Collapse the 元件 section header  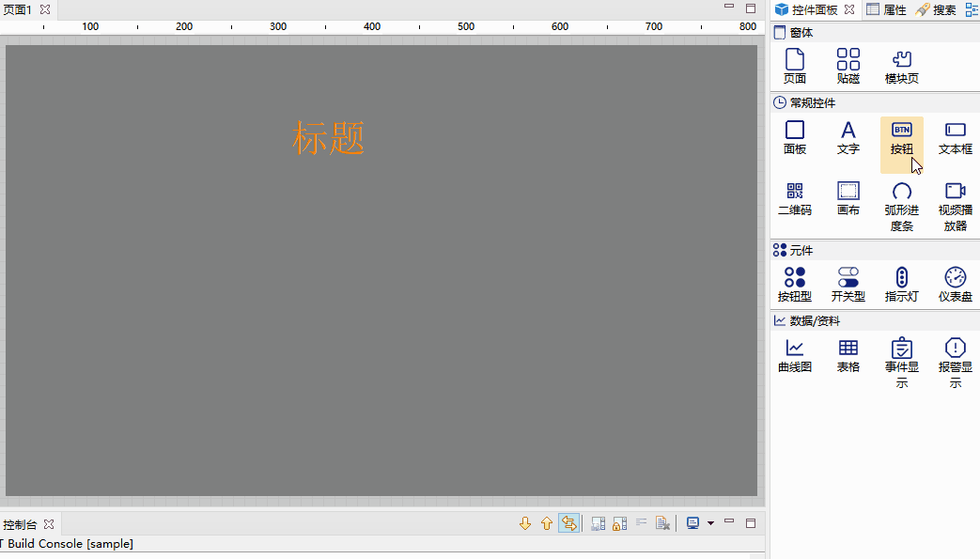(x=801, y=250)
